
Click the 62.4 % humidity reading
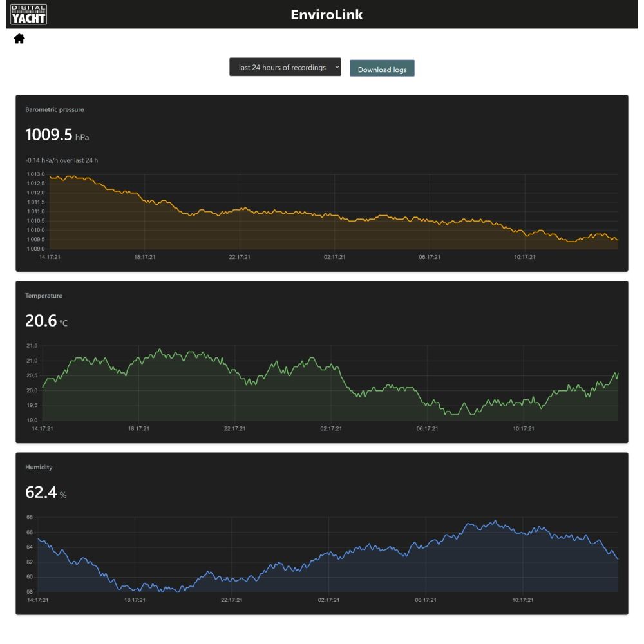[x=46, y=493]
